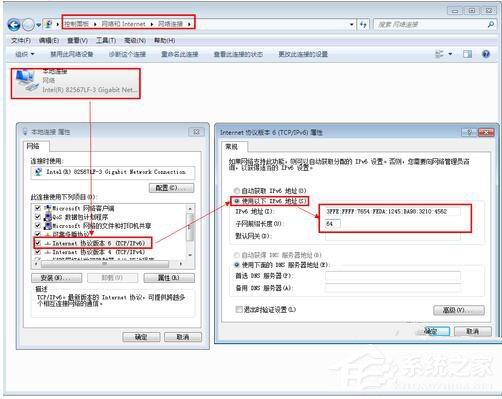Select 自动获取 IPv6 地址 radio button
Viewport: 502px width, 399px height.
(237, 191)
